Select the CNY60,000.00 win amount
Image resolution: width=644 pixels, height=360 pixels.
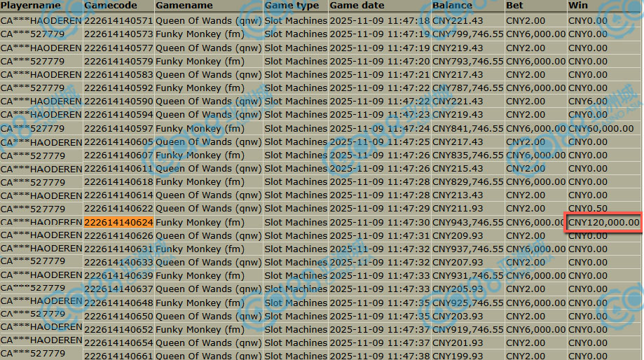601,129
